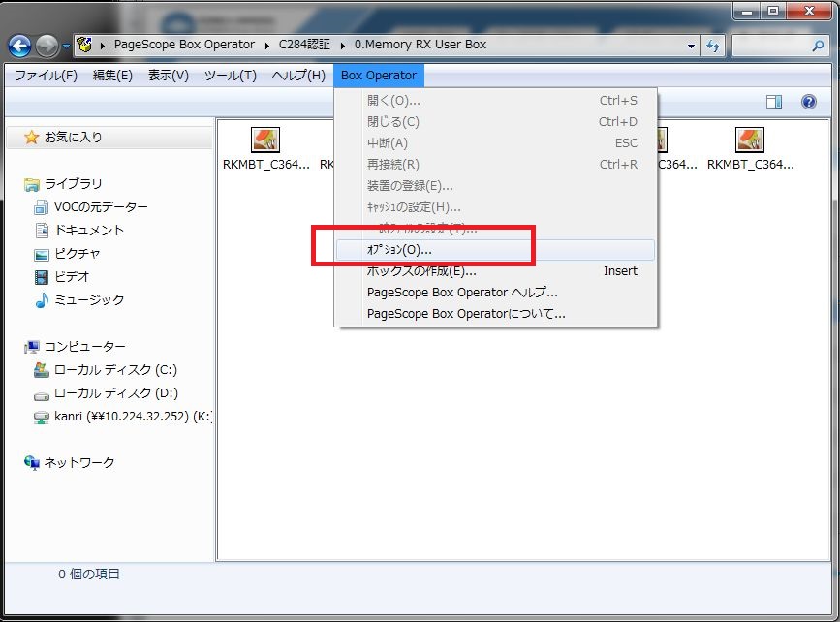Open PageScope Box Operator ヘルプ... menu entry

coord(462,292)
